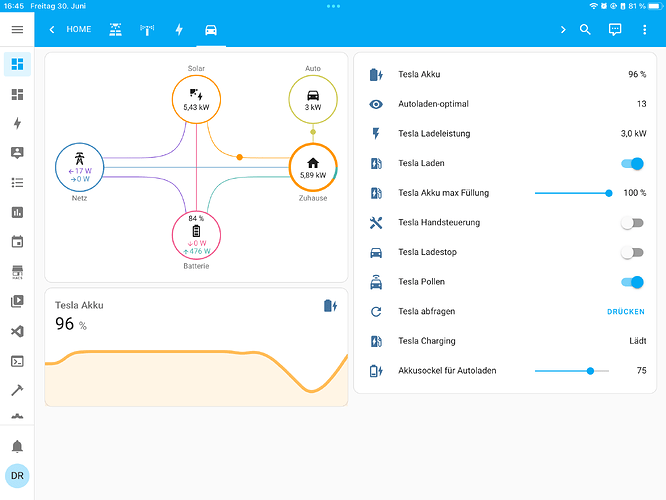Click the Batterie circle in energy flow
This screenshot has height=500, width=666.
point(196,235)
